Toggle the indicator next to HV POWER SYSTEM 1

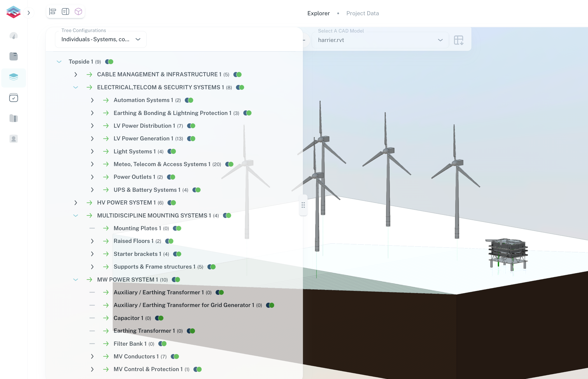(172, 203)
